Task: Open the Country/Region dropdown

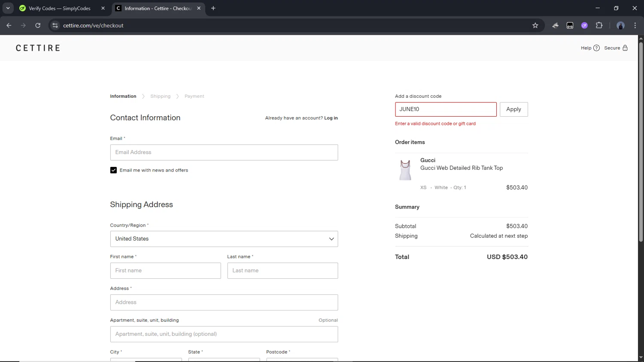Action: [224, 239]
